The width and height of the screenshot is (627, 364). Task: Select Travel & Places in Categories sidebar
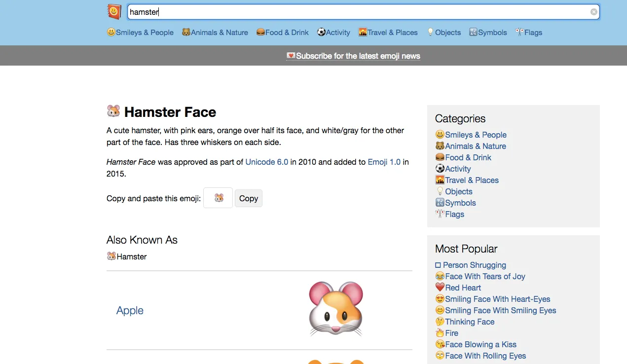point(467,180)
